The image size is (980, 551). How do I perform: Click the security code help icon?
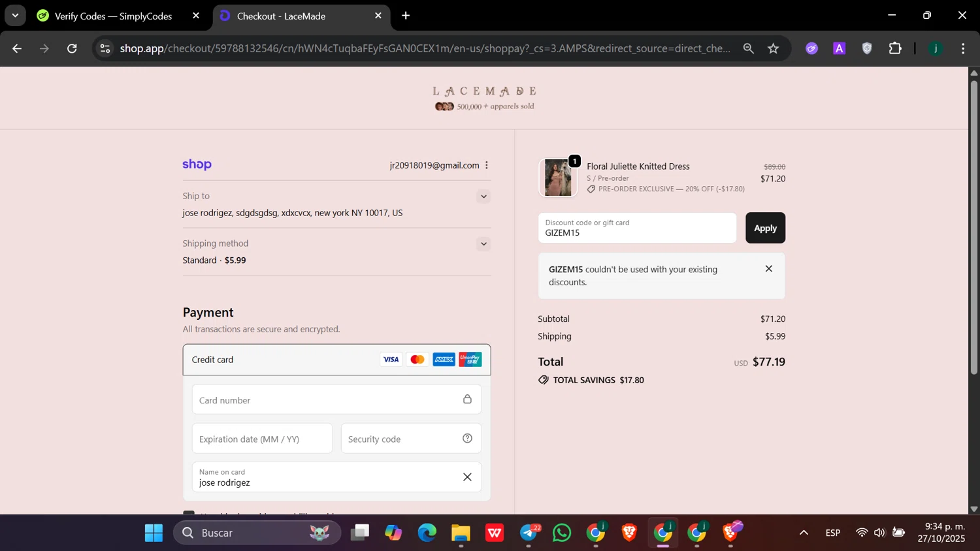tap(467, 439)
